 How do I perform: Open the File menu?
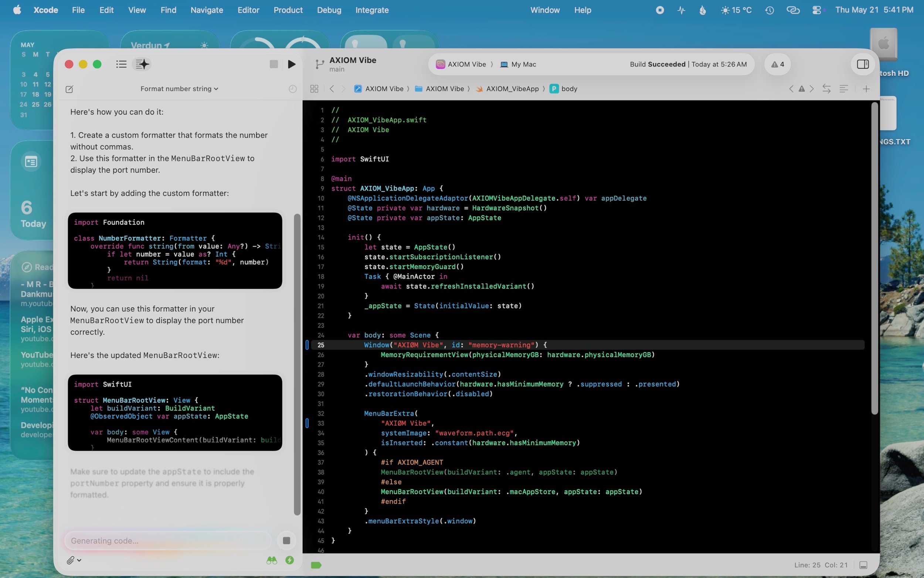tap(78, 10)
